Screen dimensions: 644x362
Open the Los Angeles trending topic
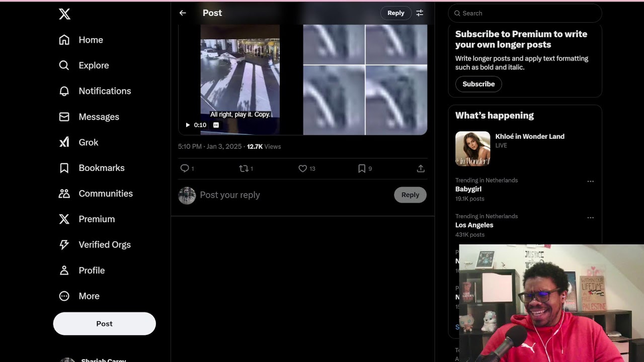pos(474,225)
